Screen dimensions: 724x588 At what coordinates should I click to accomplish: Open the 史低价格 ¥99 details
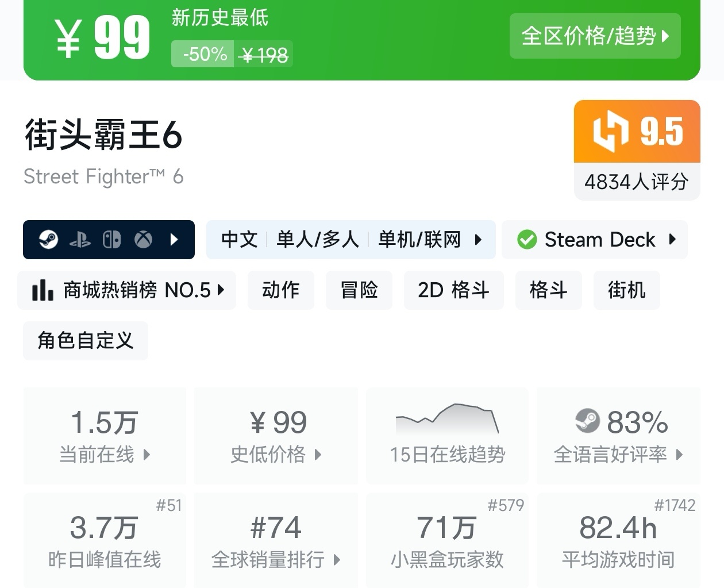276,435
